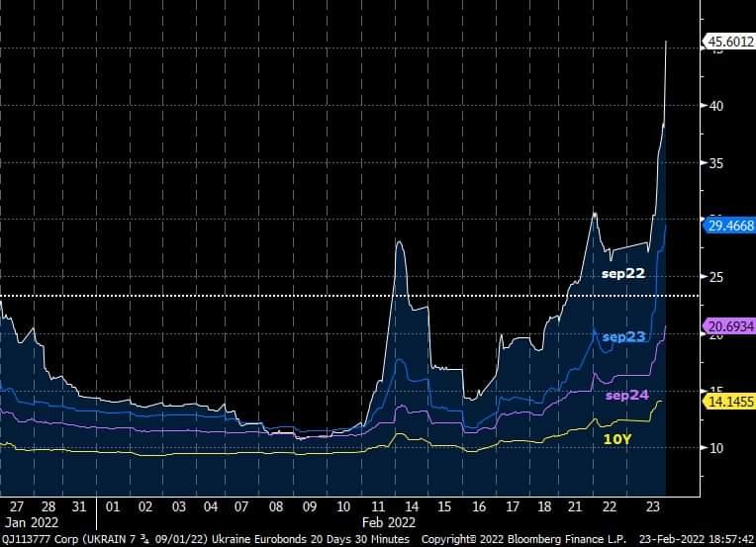The height and width of the screenshot is (547, 756).
Task: Click the date label 11 on x-axis
Action: pyautogui.click(x=378, y=507)
